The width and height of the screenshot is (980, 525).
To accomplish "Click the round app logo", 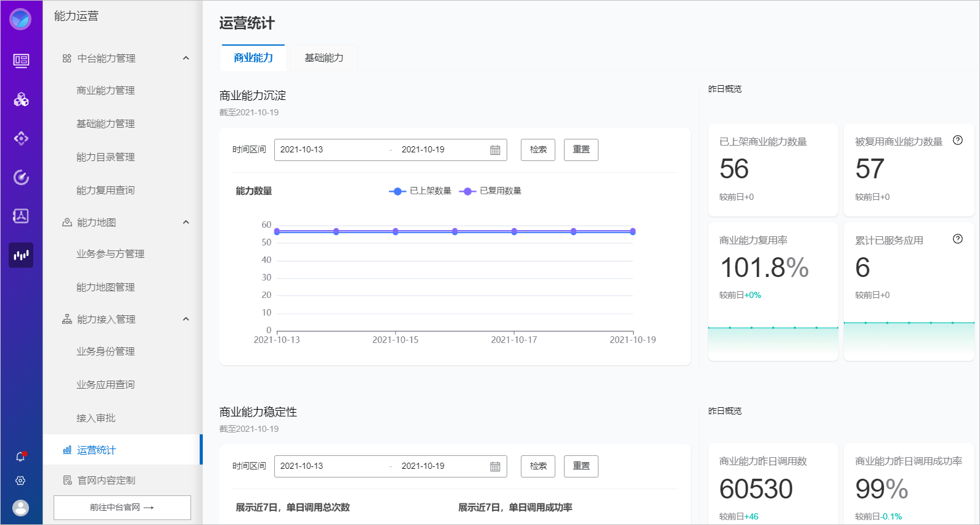I will tap(20, 19).
